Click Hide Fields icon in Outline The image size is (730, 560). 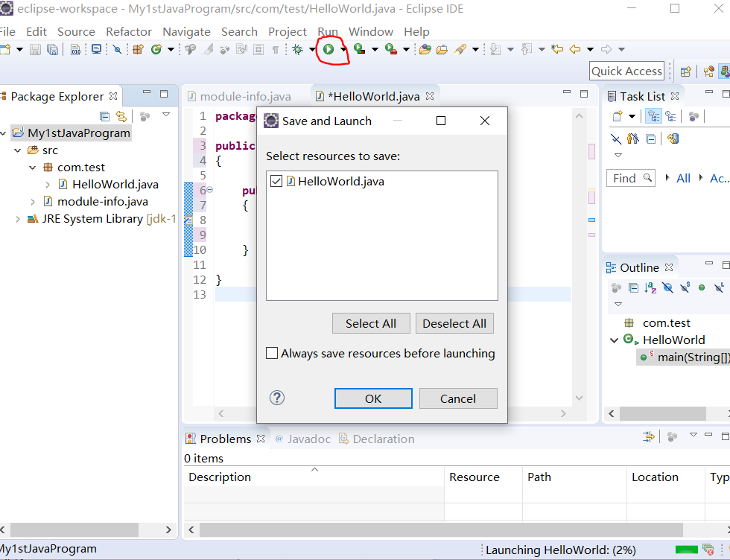click(x=667, y=287)
